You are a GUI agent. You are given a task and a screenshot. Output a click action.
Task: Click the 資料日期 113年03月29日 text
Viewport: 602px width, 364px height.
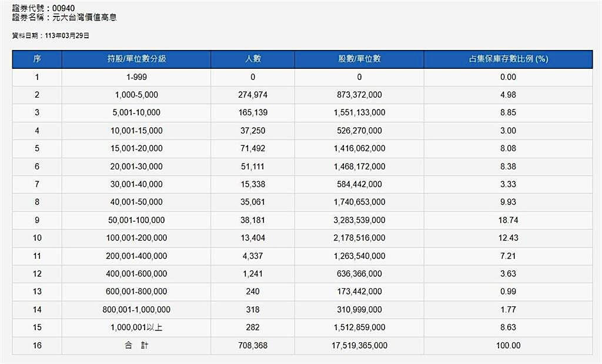(x=51, y=36)
